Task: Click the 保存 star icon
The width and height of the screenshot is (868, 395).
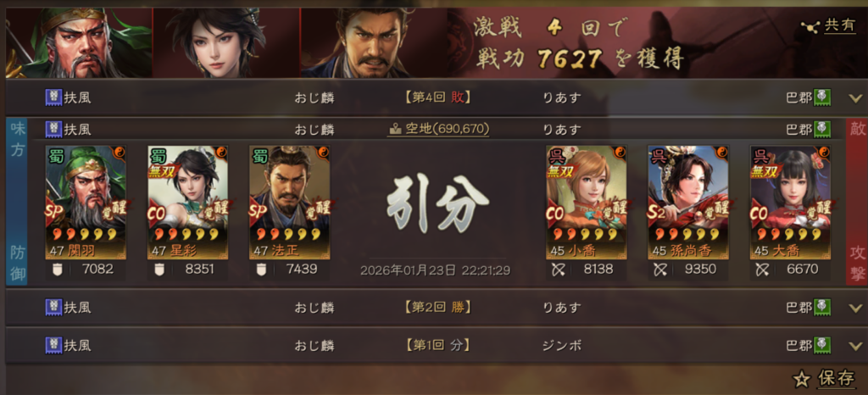Action: click(801, 380)
